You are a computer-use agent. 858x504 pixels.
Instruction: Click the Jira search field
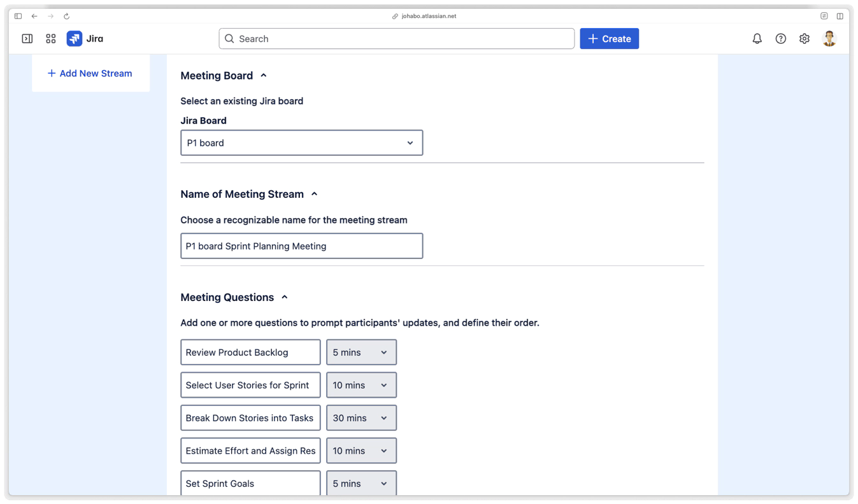tap(396, 39)
